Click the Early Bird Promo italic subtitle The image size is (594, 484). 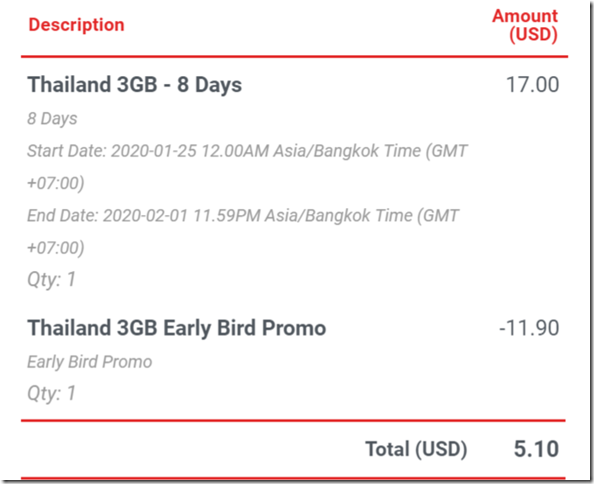point(90,362)
